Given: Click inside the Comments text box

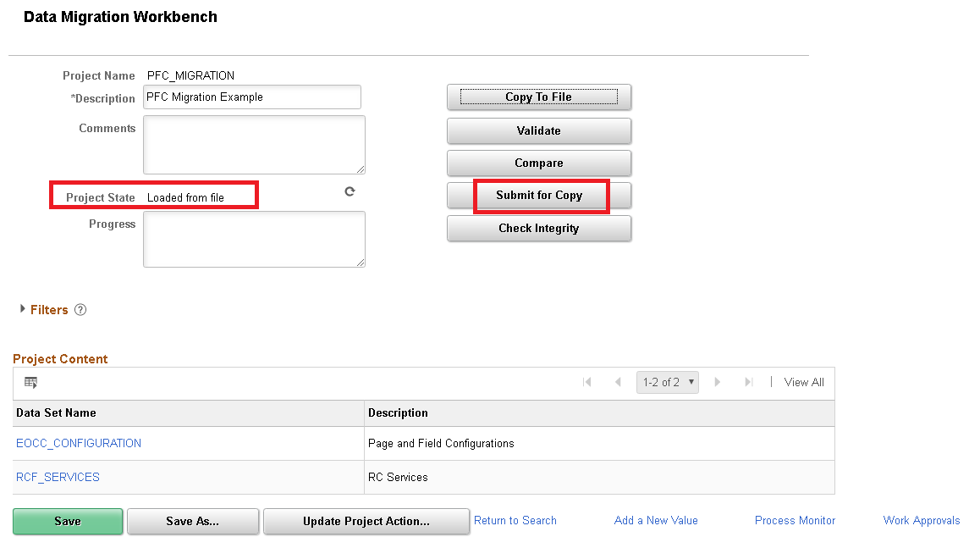Looking at the screenshot, I should click(253, 144).
